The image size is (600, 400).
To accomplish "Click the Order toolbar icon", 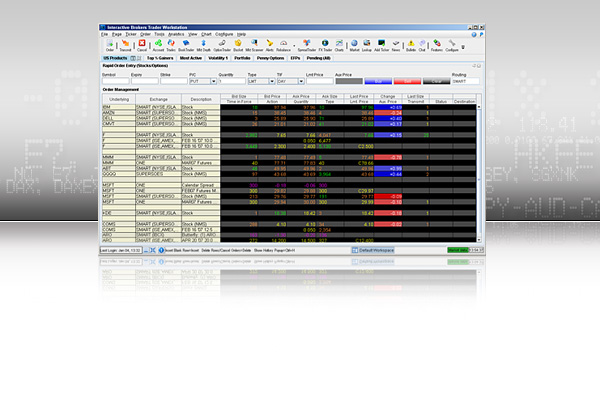I will click(x=110, y=45).
